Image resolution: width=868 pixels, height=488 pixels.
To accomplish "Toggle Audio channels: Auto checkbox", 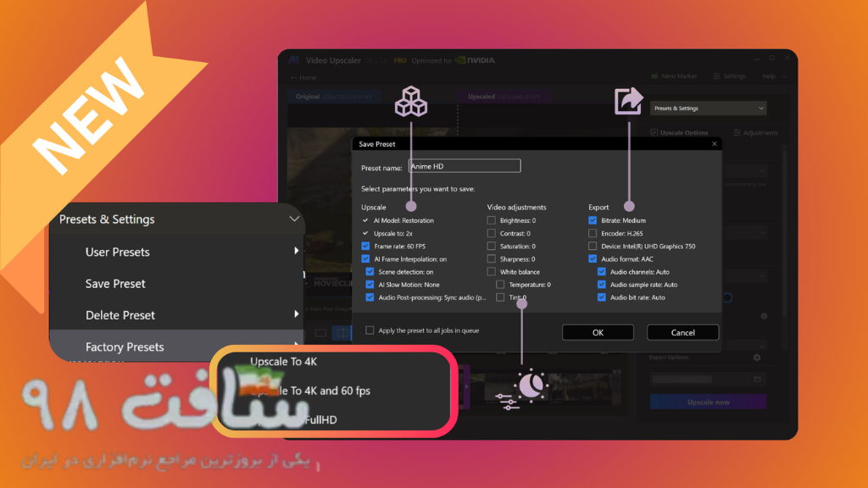I will tap(601, 272).
